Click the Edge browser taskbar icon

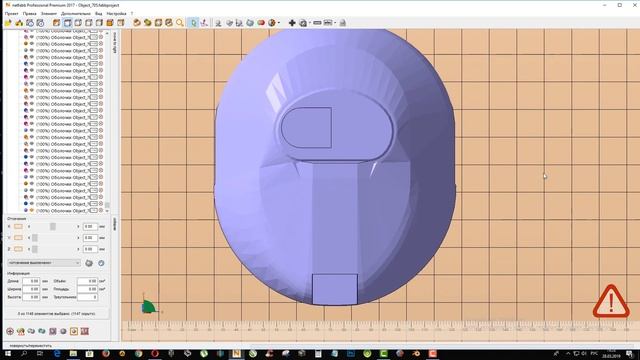click(x=57, y=353)
